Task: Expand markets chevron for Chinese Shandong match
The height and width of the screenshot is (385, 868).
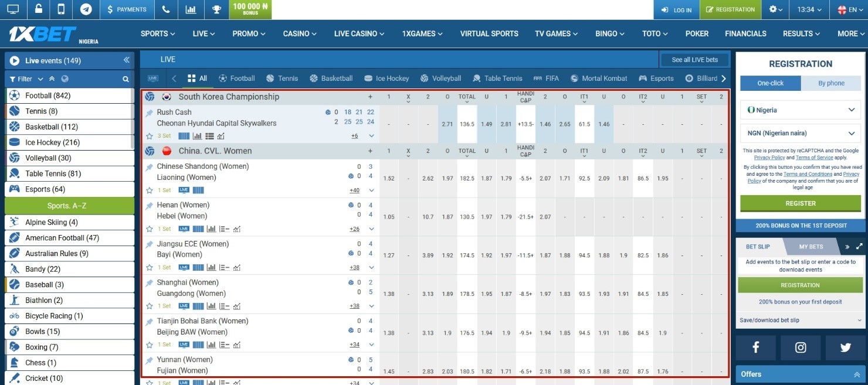Action: [x=371, y=190]
